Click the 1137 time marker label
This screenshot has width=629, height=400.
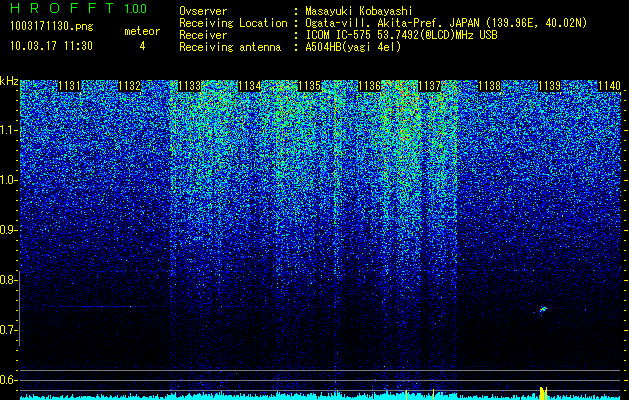click(x=430, y=86)
